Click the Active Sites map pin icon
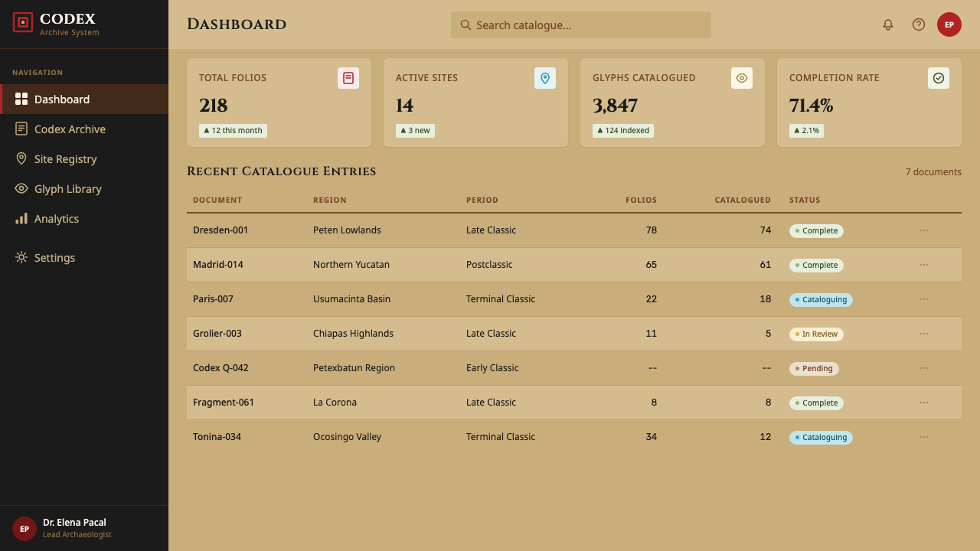This screenshot has height=551, width=980. pos(545,78)
